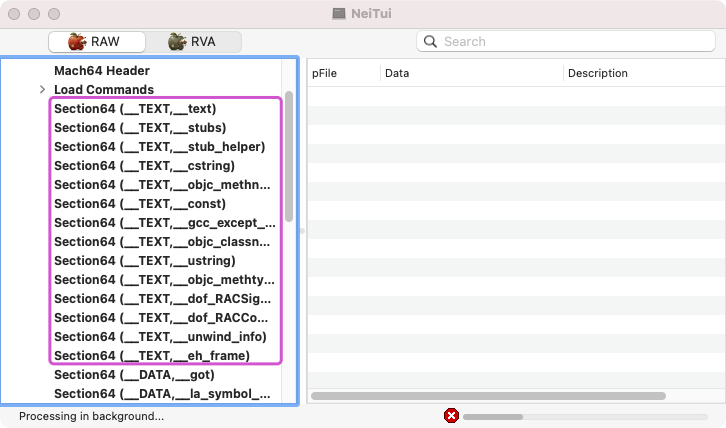
Task: Select Section64 (__TEXT,__const) row
Action: coord(140,203)
